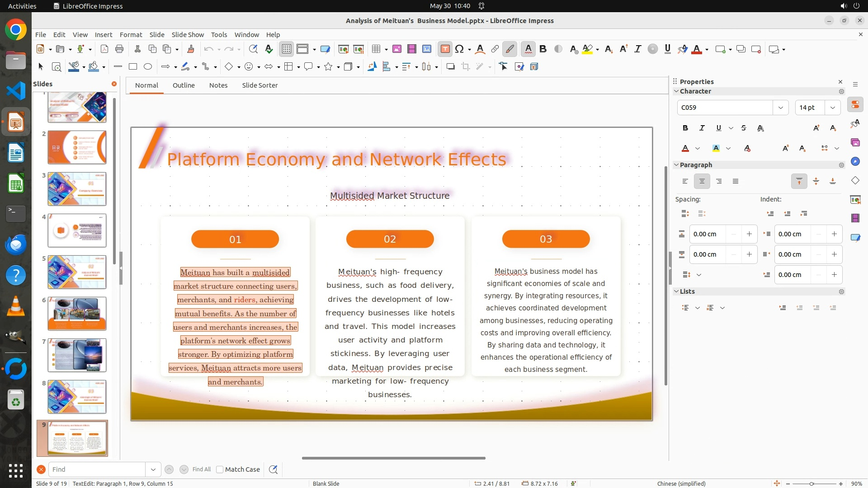
Task: Open the font size dropdown
Action: pos(832,108)
